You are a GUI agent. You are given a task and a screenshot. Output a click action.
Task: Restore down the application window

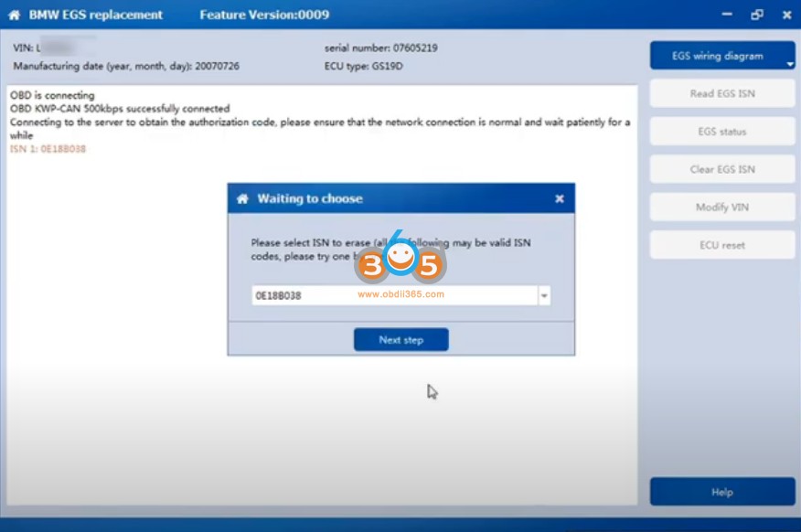757,15
